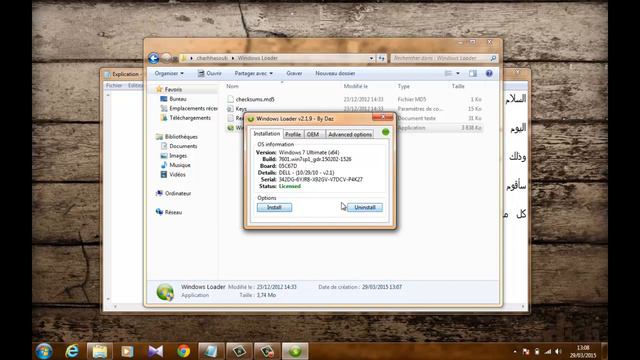Screen dimensions: 640x360
Task: Open the view options dropdown arrow
Action: (x=458, y=73)
